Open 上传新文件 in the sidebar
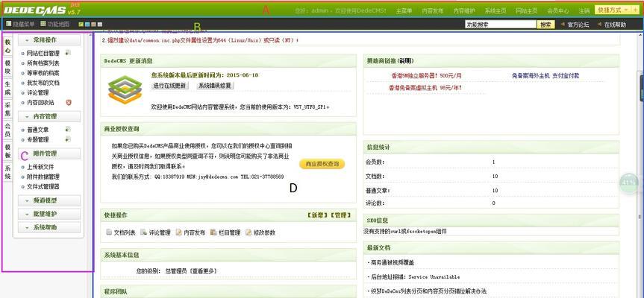This screenshot has width=644, height=298. coord(40,167)
